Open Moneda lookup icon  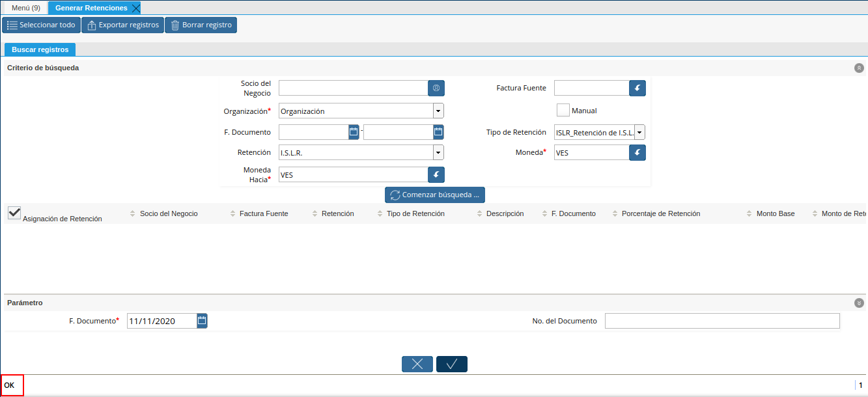point(637,152)
